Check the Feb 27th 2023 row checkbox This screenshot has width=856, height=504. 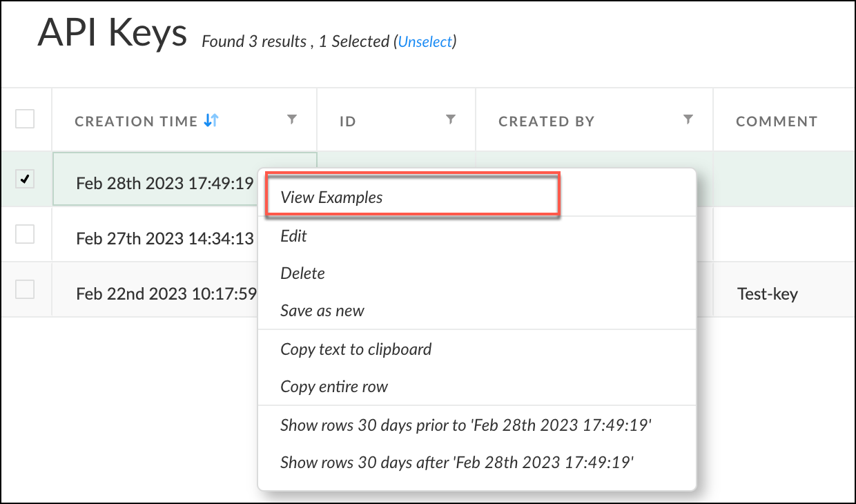pos(25,235)
